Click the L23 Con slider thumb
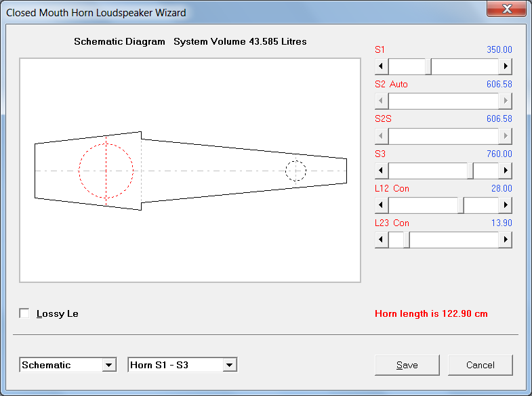This screenshot has width=532, height=396. [407, 240]
